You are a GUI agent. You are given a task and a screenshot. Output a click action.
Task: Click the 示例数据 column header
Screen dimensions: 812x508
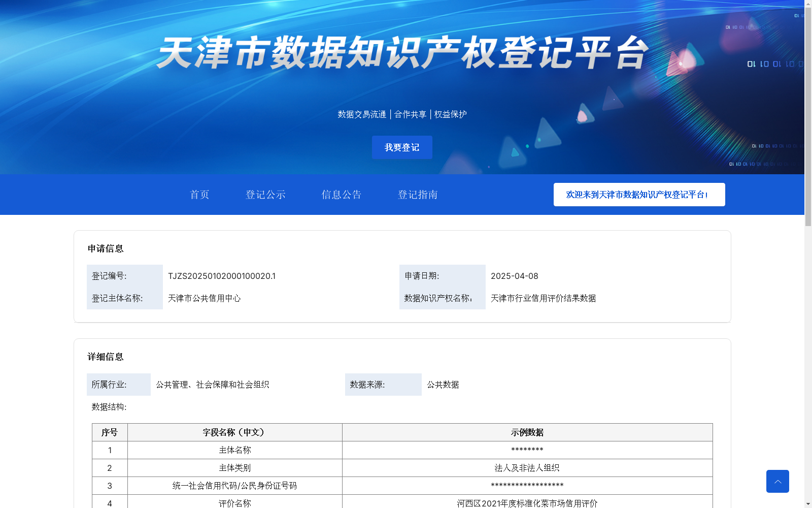tap(527, 432)
